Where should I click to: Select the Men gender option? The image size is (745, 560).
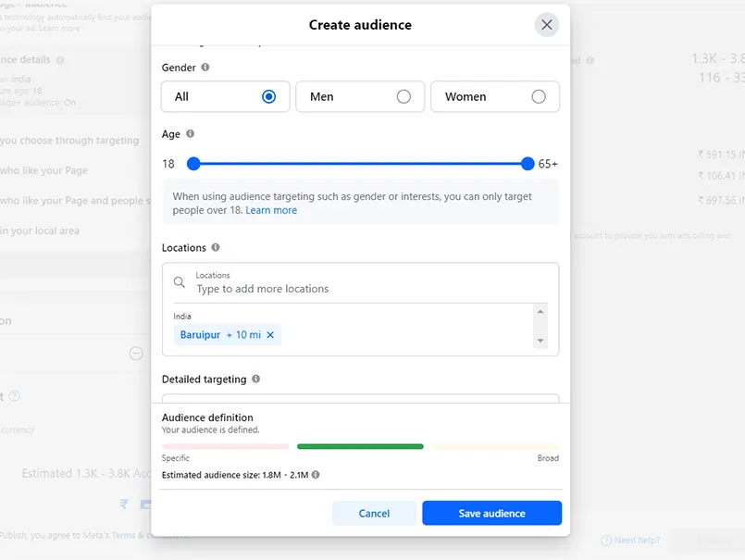pos(404,96)
